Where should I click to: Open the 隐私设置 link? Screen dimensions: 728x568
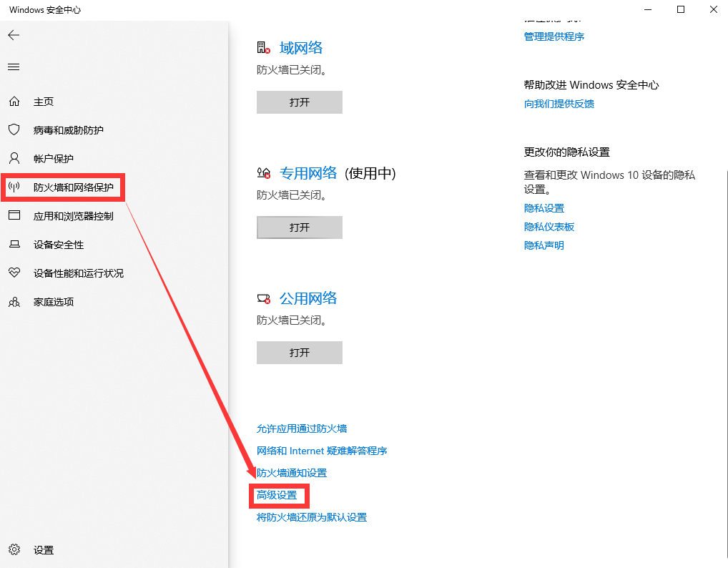[544, 209]
